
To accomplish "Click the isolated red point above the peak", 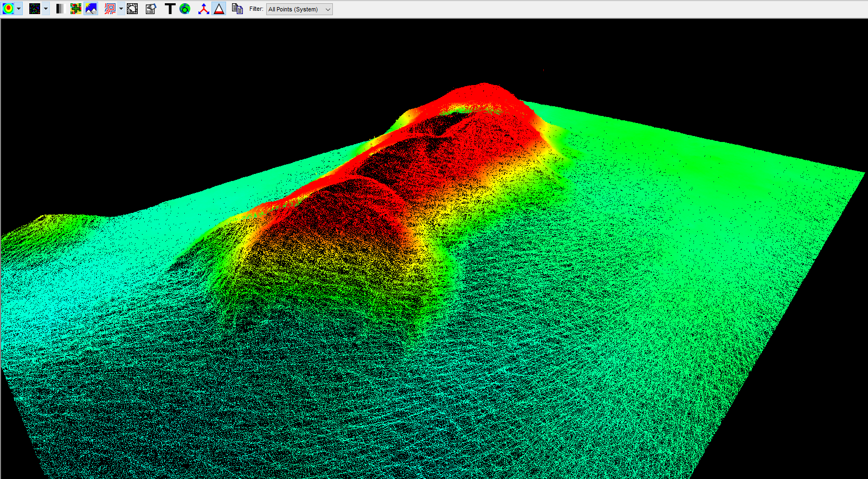I will click(x=544, y=70).
